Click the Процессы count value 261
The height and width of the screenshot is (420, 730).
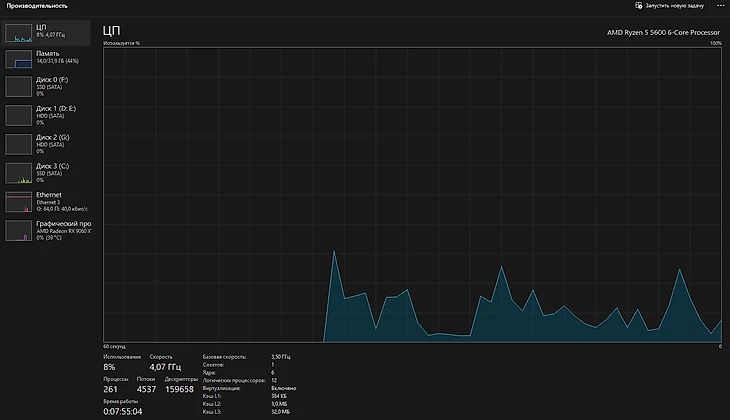112,389
